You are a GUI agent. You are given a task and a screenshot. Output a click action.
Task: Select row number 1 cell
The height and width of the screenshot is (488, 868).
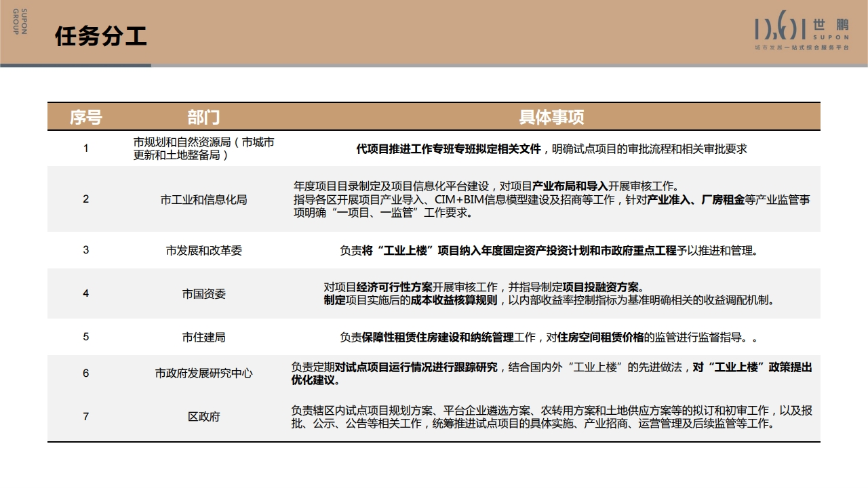pos(86,148)
